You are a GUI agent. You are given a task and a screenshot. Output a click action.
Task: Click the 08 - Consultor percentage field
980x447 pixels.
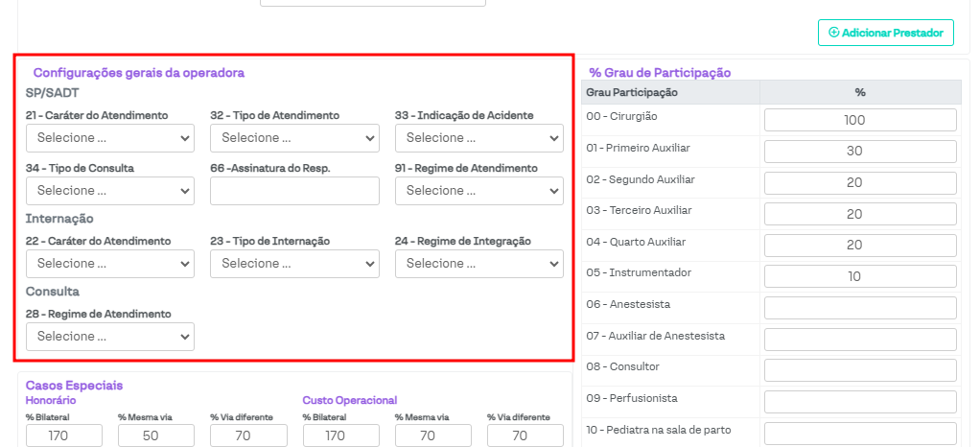[860, 370]
